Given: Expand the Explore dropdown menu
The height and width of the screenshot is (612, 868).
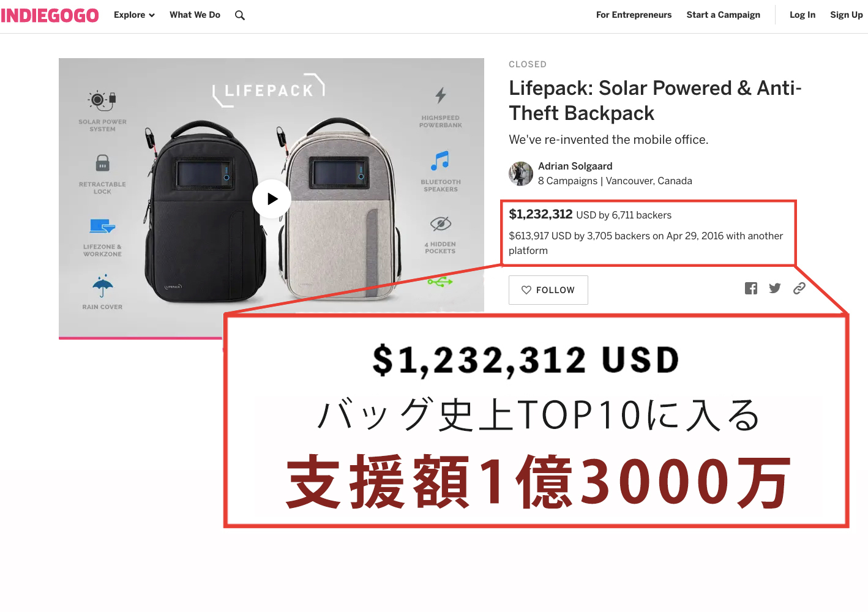Looking at the screenshot, I should tap(134, 15).
